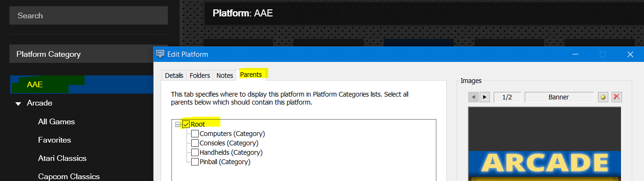Viewport: 644px width, 181px height.
Task: Click the Search input field
Action: click(88, 15)
